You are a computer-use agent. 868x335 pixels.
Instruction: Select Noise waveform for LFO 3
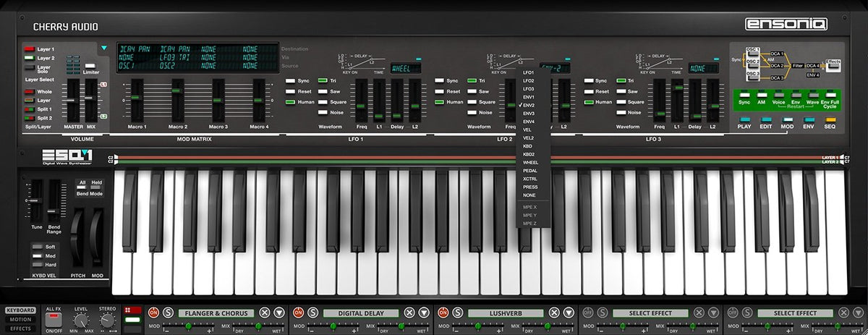[x=621, y=112]
